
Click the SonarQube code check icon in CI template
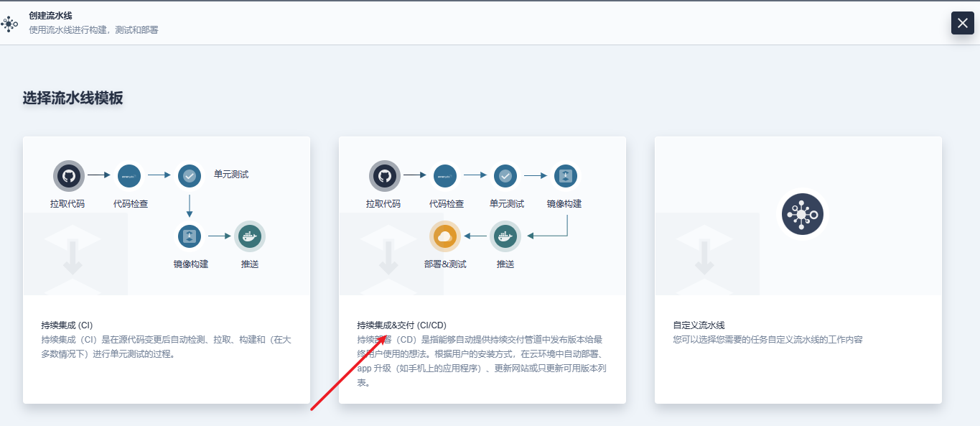[x=129, y=175]
